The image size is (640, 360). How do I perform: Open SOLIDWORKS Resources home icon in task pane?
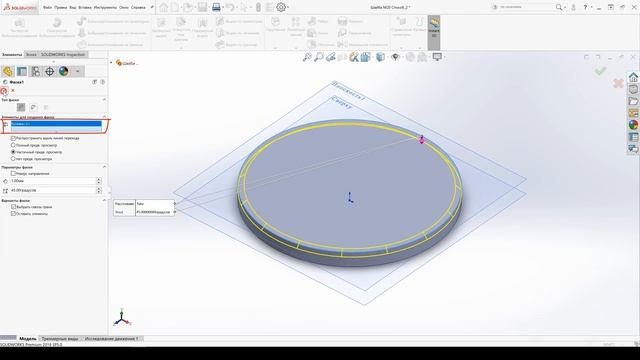pos(633,77)
